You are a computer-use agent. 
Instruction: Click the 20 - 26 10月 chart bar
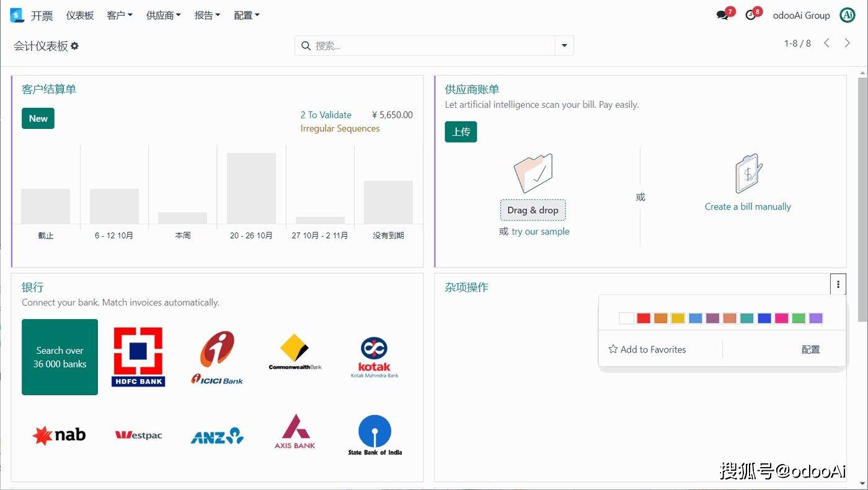(251, 188)
